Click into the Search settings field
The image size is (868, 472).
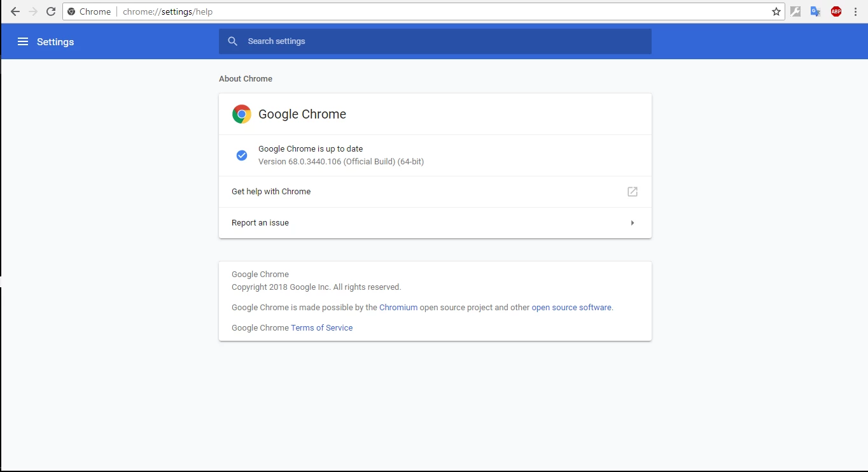tap(435, 41)
